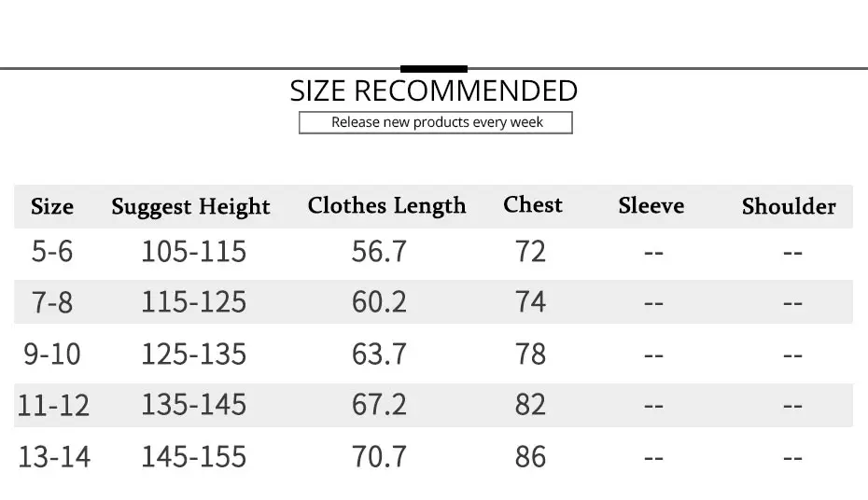Click the chest value 82
Viewport: 868px width, 500px height.
[530, 405]
